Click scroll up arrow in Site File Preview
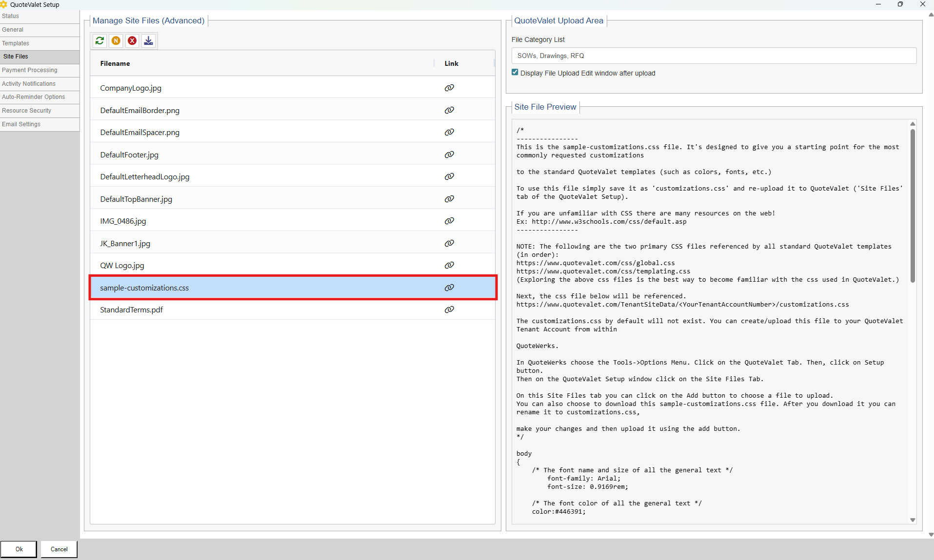This screenshot has width=934, height=560. point(913,124)
